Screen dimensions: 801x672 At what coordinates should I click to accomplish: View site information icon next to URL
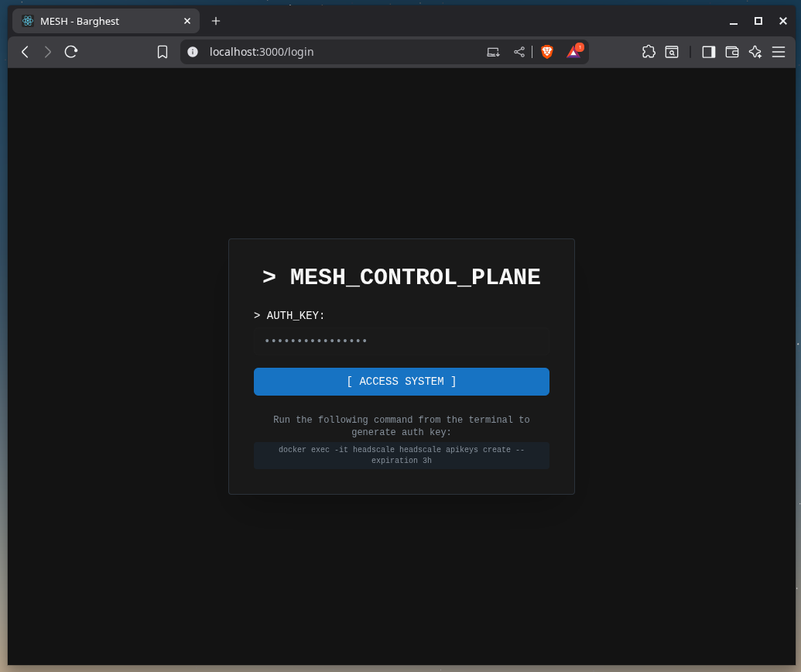tap(193, 52)
